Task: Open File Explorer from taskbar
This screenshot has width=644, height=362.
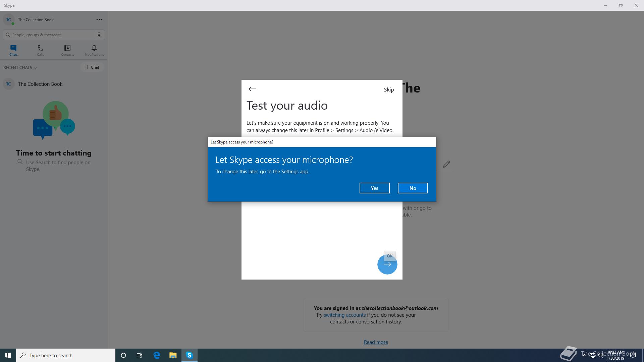Action: click(x=173, y=355)
